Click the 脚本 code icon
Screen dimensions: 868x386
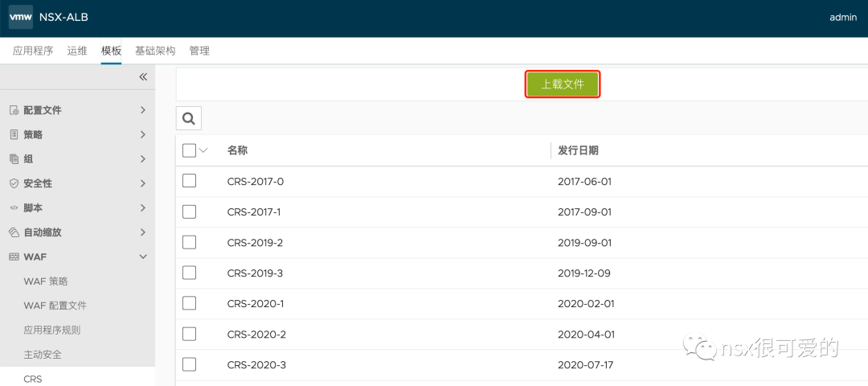14,208
